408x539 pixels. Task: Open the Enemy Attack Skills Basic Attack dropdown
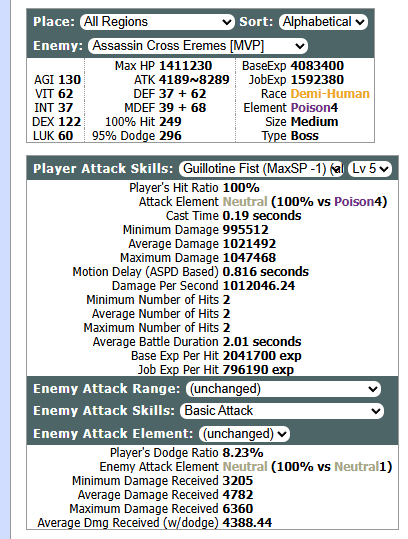point(282,411)
